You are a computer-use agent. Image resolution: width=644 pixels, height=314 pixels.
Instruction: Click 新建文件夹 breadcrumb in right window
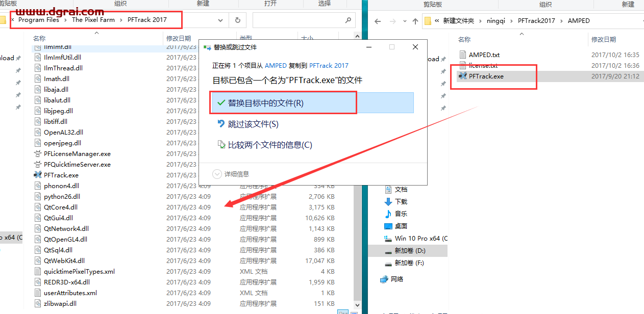[458, 21]
